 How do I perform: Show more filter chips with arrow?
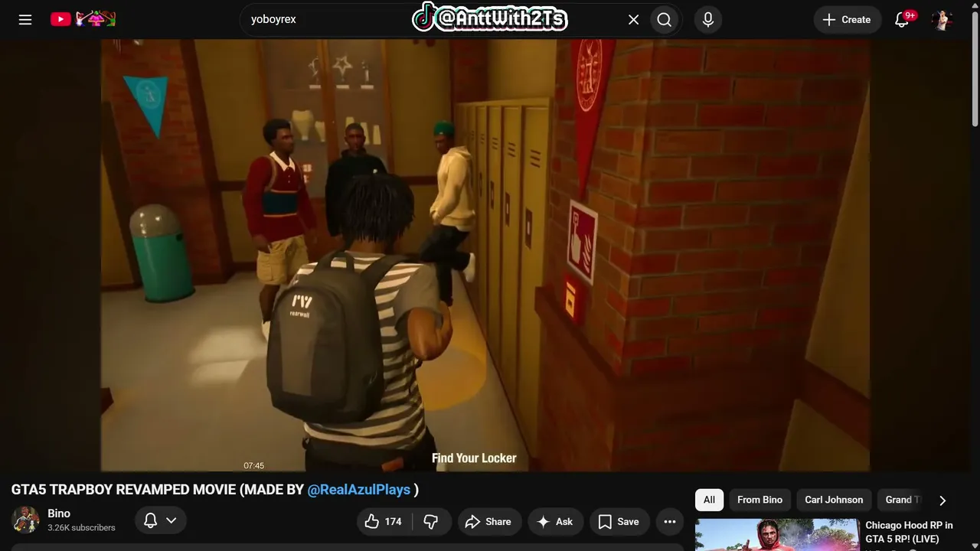click(942, 500)
